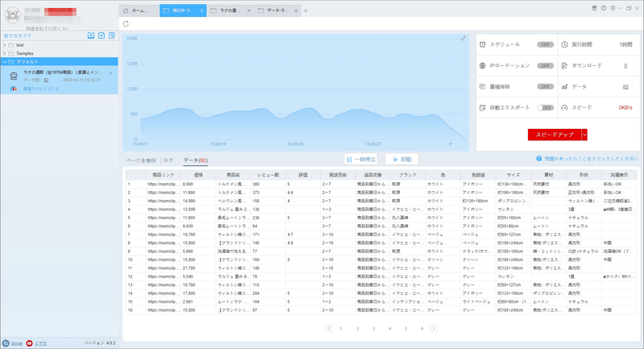The width and height of the screenshot is (644, 349).
Task: Open the settings gear icon in title bar
Action: coord(613,8)
